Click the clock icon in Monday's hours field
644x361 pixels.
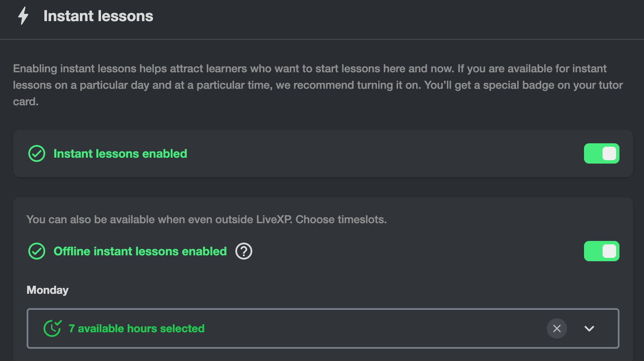click(x=52, y=328)
